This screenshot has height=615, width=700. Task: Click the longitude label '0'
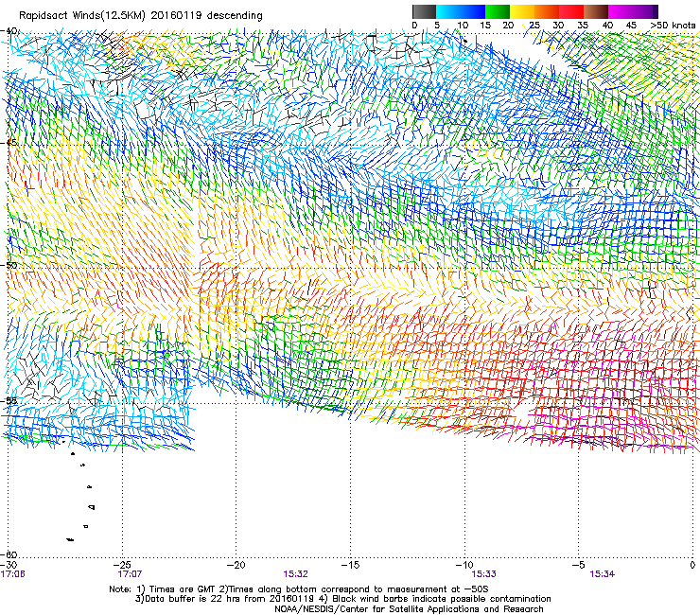692,565
